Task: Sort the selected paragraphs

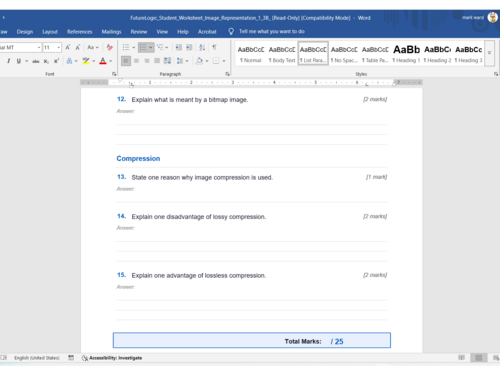Action: click(x=202, y=47)
